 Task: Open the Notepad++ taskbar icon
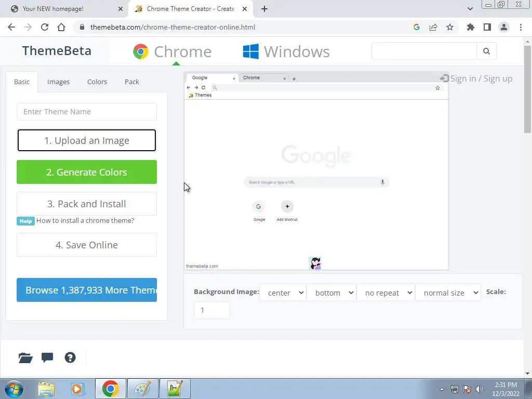pyautogui.click(x=175, y=389)
